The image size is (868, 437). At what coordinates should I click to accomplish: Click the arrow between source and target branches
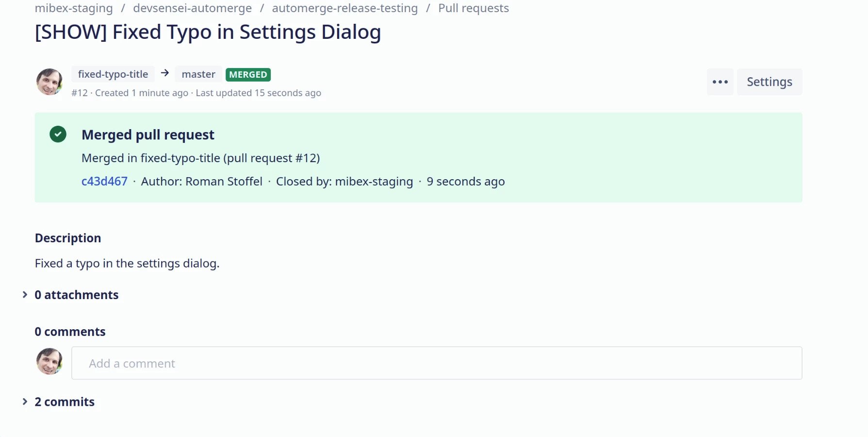[165, 73]
